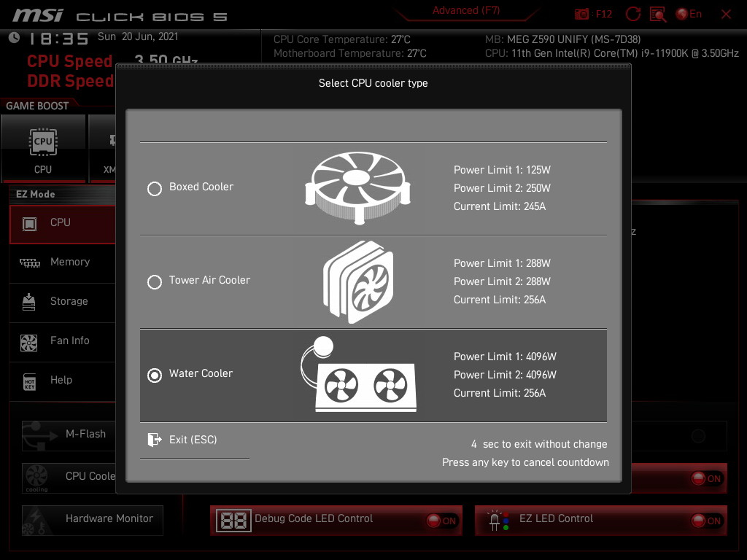Viewport: 747px width, 560px height.
Task: Toggle the ON switch above EZ LED Control
Action: [x=707, y=478]
